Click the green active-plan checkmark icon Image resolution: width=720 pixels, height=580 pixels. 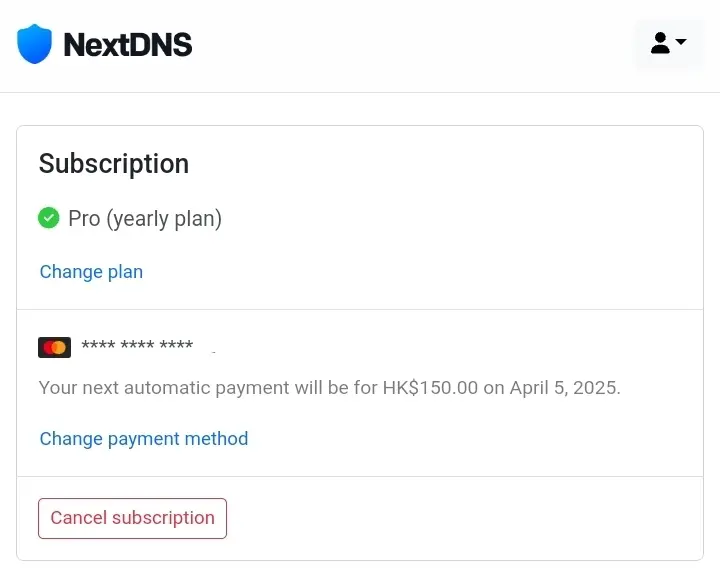49,218
